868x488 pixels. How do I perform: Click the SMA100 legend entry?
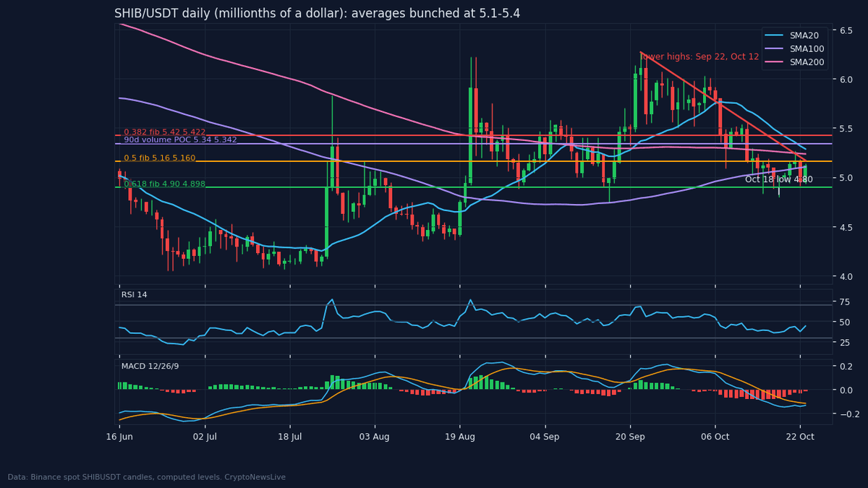tap(796, 48)
